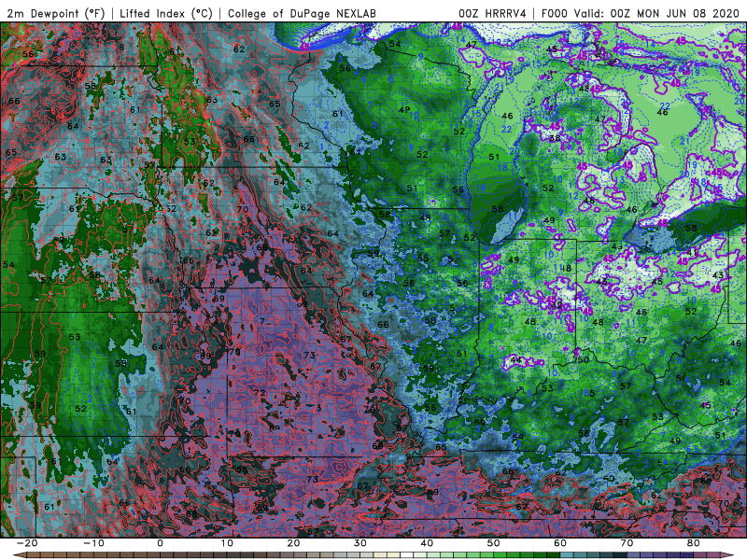Pick the white segment of the dewpoint color bar
The image size is (747, 560).
point(406,554)
